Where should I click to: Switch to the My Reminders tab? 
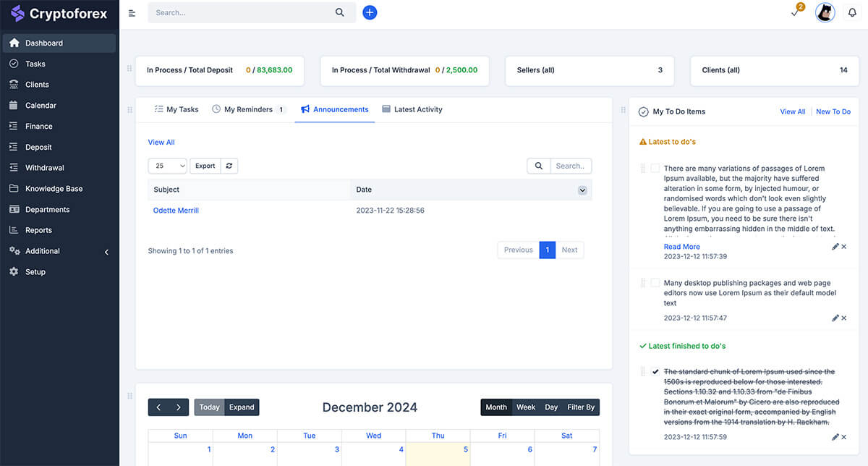pyautogui.click(x=248, y=109)
